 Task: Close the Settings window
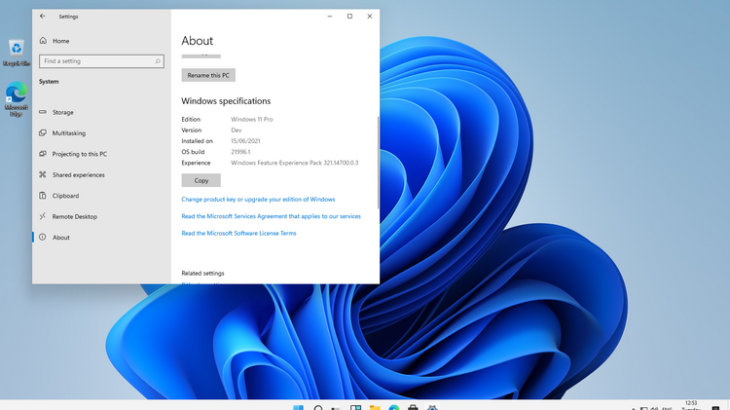[370, 16]
